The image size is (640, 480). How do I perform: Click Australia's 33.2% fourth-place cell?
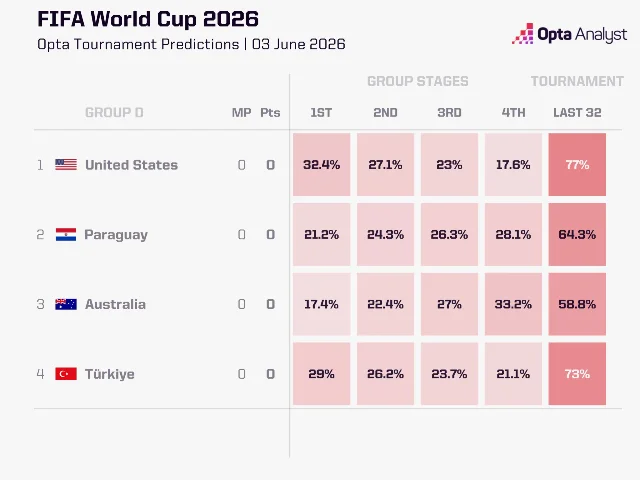[x=513, y=304]
